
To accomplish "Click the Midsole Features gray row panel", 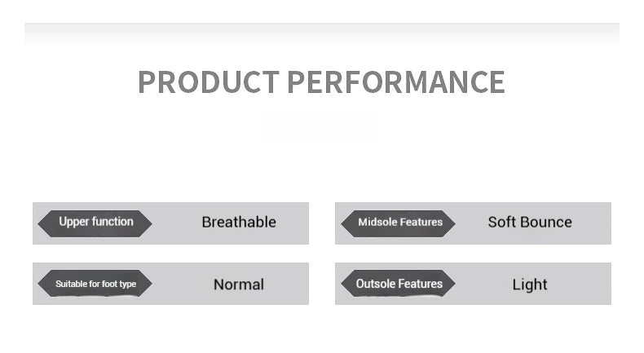I will (473, 223).
